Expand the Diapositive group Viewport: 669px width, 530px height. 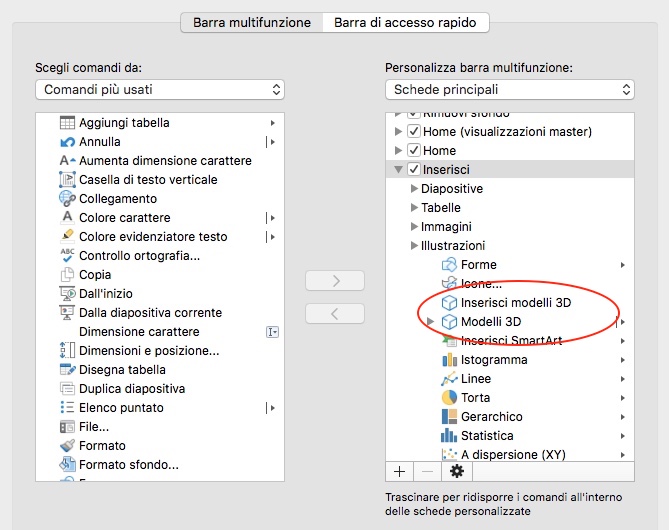click(x=413, y=189)
